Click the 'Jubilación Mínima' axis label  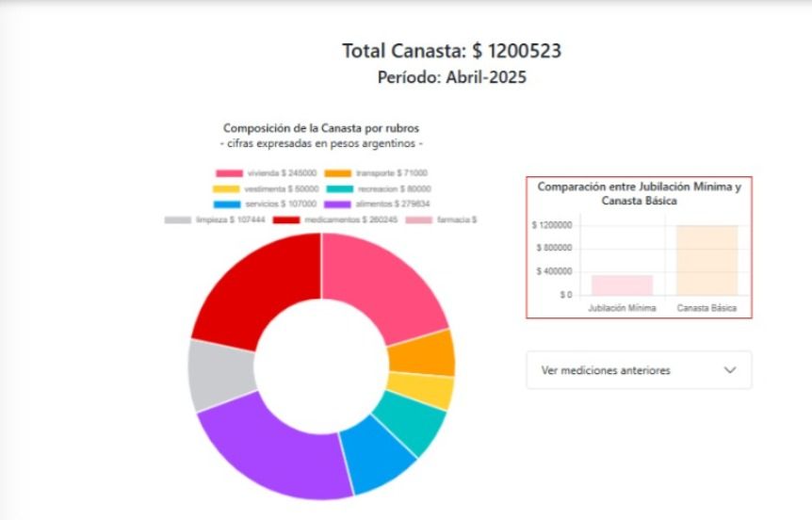click(x=622, y=308)
